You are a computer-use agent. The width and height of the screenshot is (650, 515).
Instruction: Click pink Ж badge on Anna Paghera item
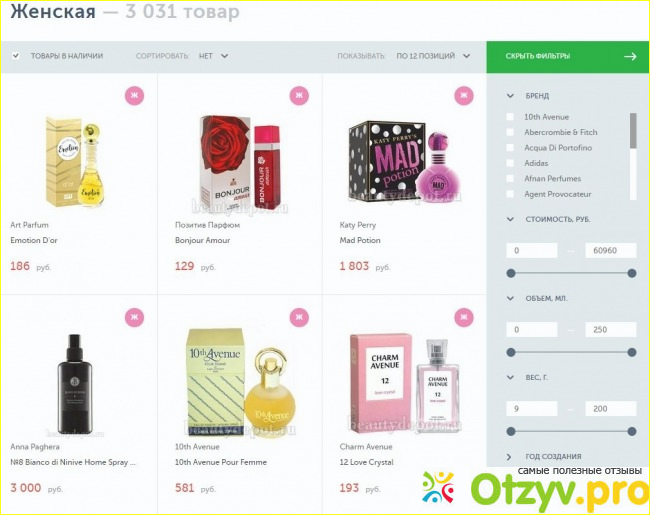pos(134,317)
